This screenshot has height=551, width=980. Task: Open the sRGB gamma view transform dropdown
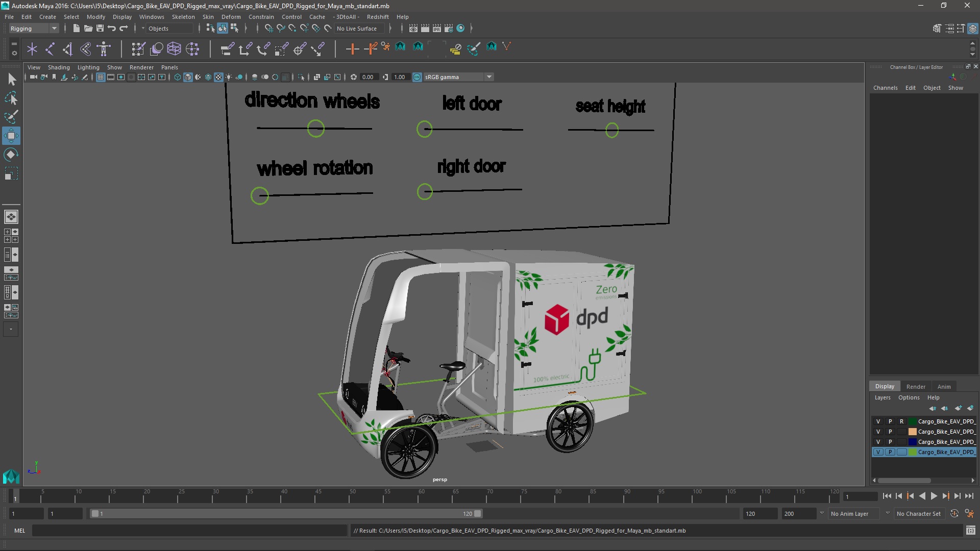(x=458, y=77)
